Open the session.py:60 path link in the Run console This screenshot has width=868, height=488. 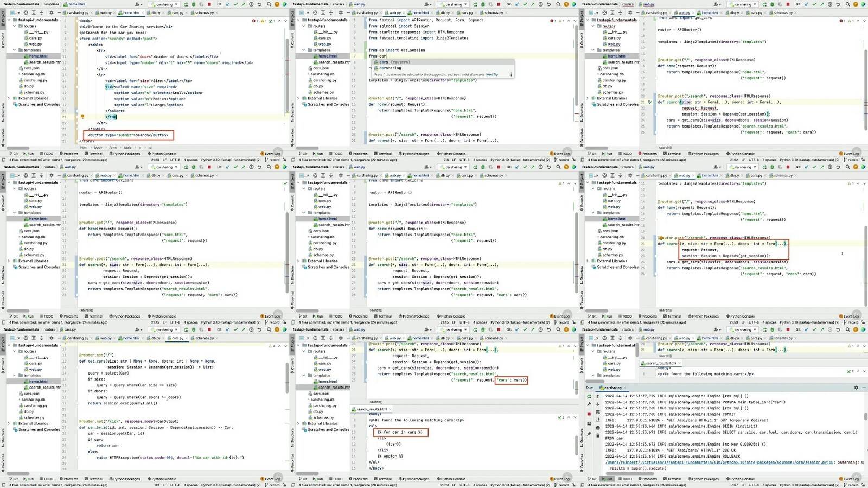[720, 462]
